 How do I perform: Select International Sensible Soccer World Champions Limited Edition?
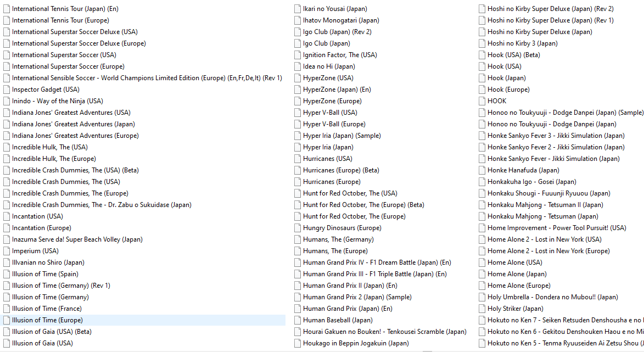tap(147, 78)
